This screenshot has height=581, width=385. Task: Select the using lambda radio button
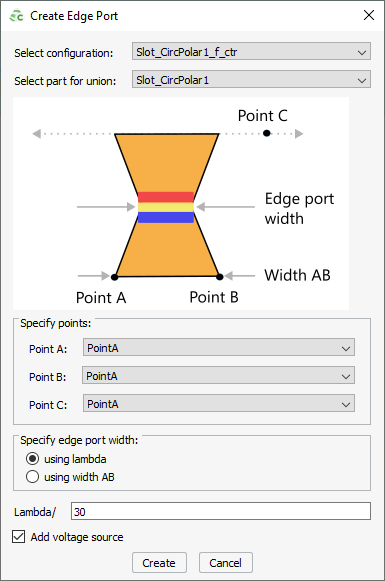click(32, 459)
